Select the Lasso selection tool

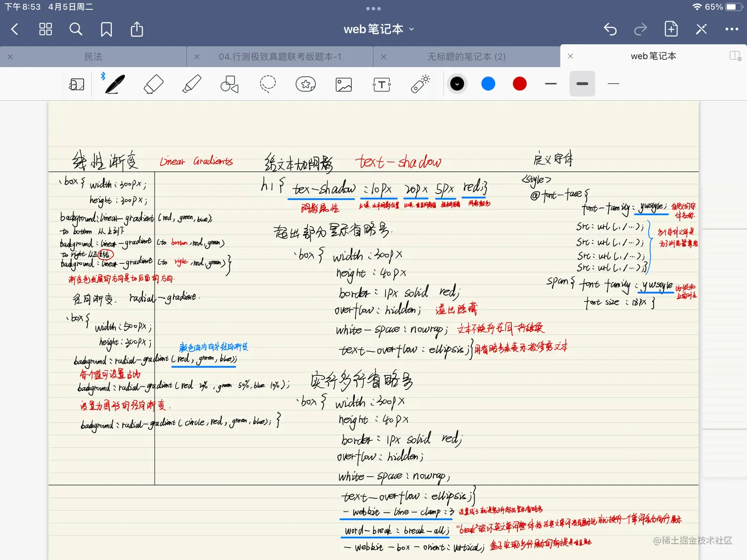[268, 84]
